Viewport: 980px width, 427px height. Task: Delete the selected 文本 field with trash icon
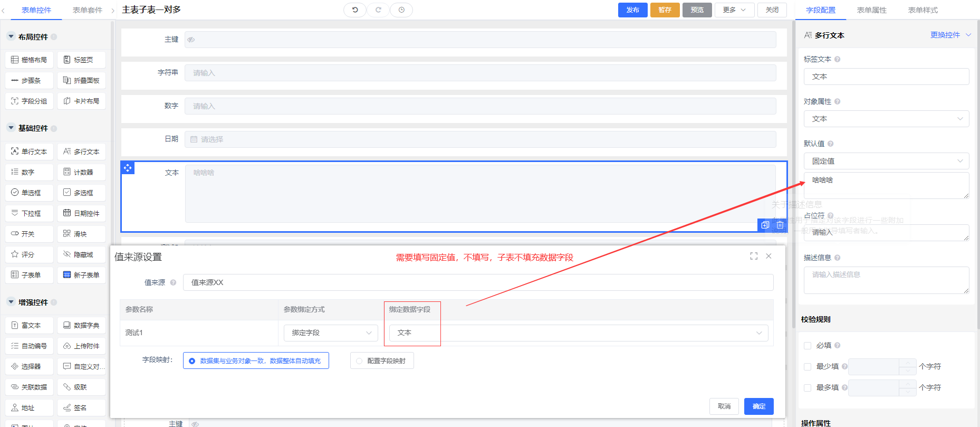coord(780,225)
